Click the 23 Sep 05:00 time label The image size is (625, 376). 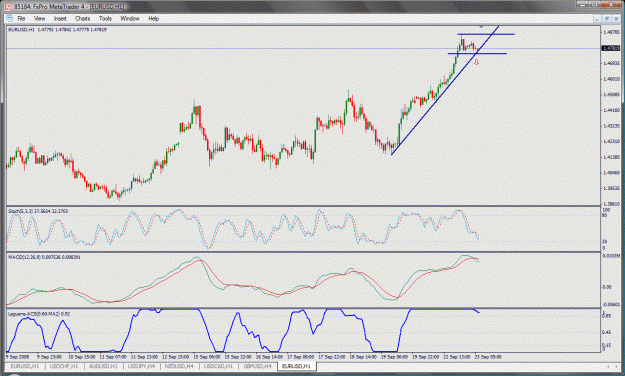[x=488, y=357]
